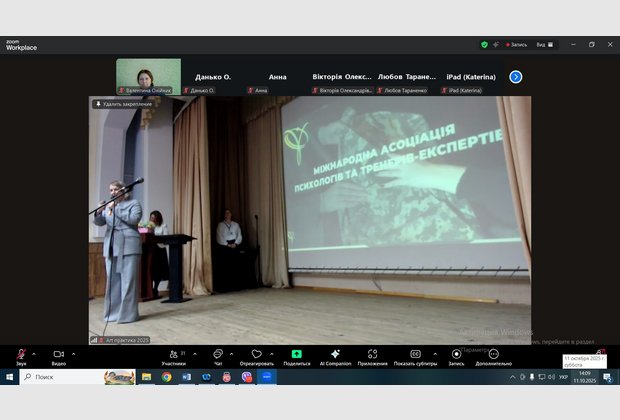Click the green Поделиться share screen icon

297,355
